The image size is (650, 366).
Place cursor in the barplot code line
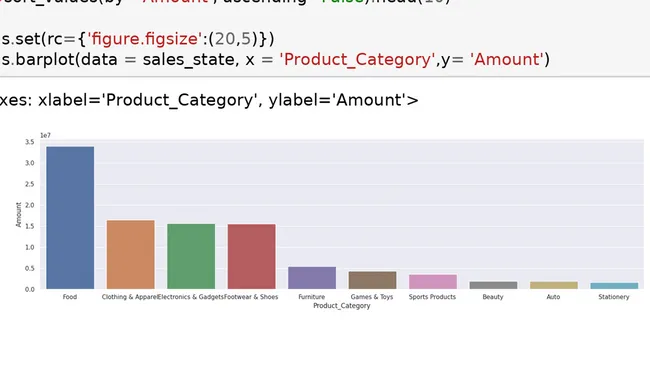tap(275, 59)
